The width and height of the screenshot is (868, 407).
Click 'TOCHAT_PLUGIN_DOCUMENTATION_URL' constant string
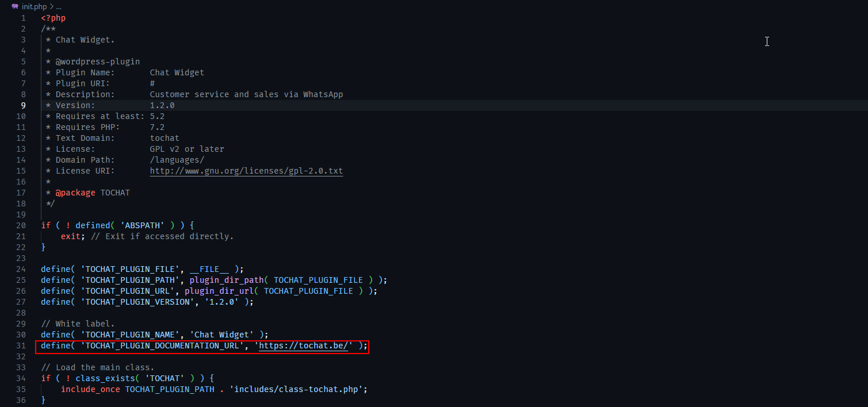pyautogui.click(x=162, y=345)
